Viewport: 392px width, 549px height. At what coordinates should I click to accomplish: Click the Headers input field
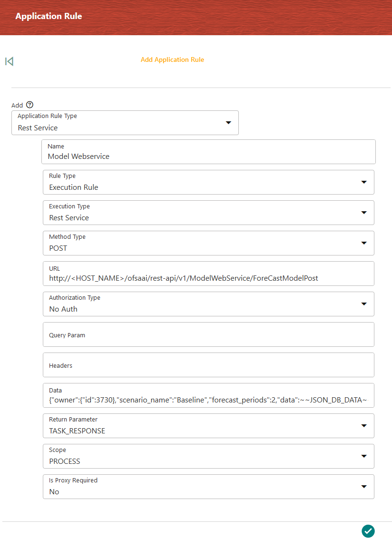pos(208,365)
